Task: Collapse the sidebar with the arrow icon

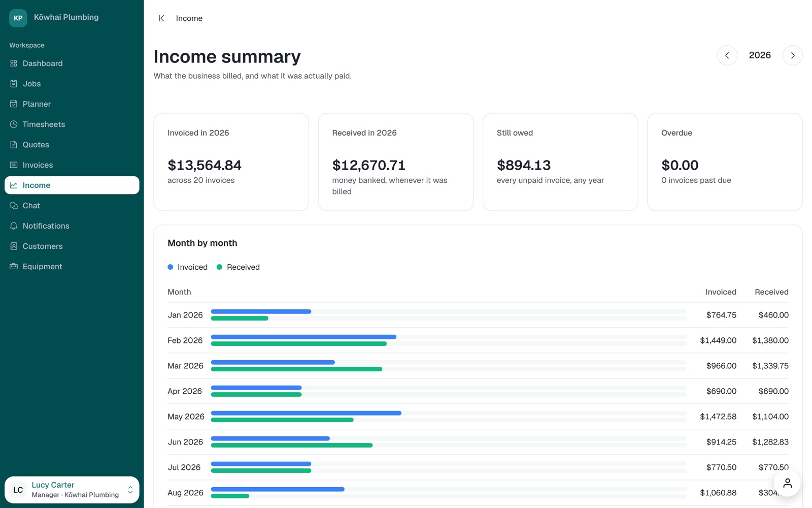Action: tap(161, 18)
